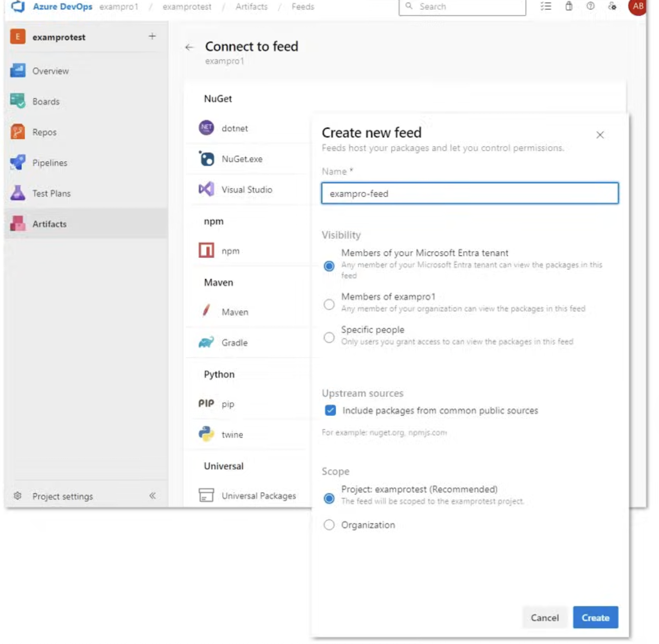Open Project settings in the sidebar
Viewport: 659px width, 644px height.
[x=62, y=496]
